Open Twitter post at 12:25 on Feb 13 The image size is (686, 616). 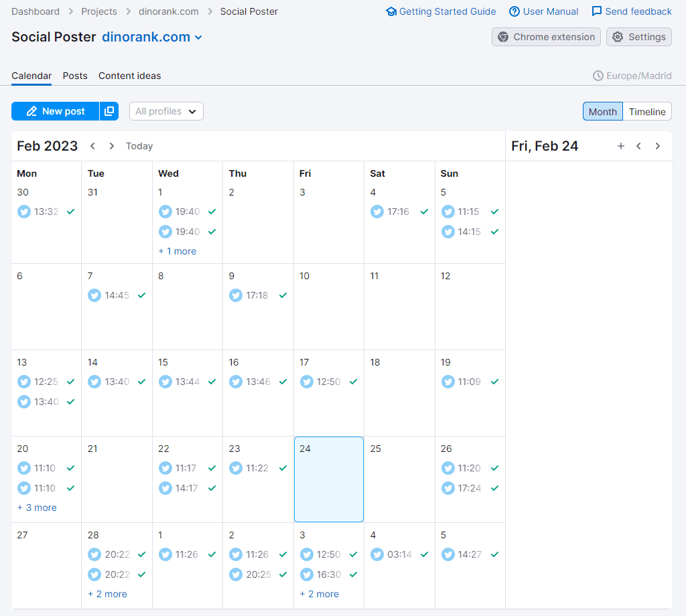click(46, 382)
